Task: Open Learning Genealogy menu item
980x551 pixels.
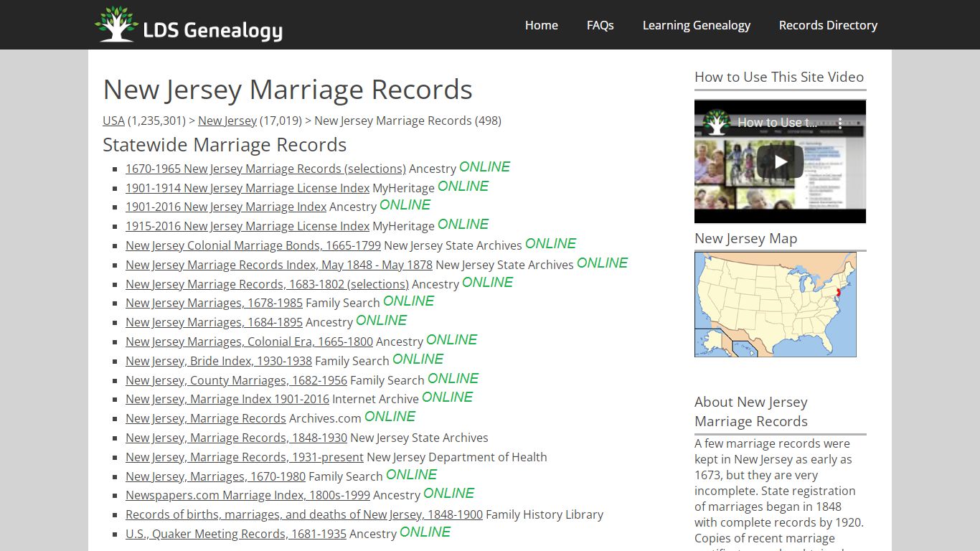Action: (x=696, y=25)
